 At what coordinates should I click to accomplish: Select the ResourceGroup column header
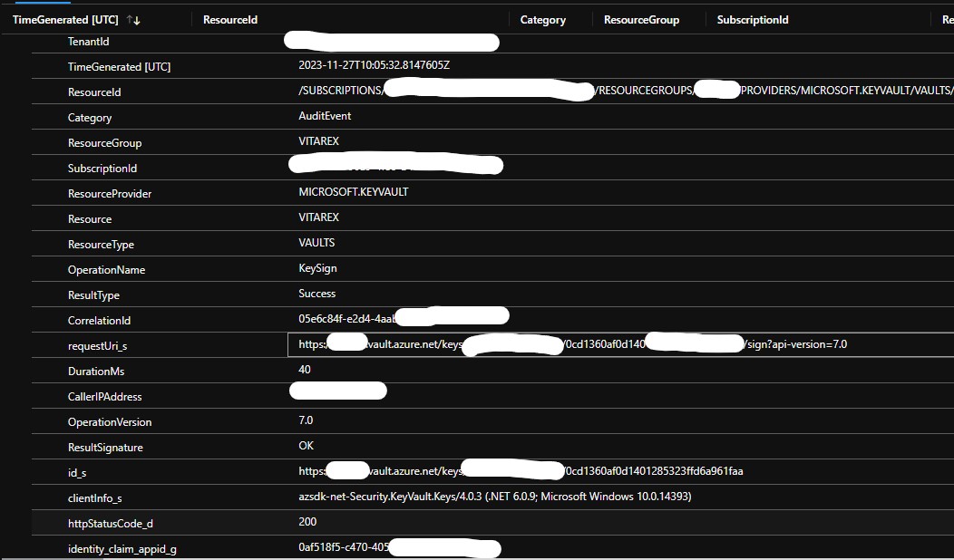tap(641, 20)
